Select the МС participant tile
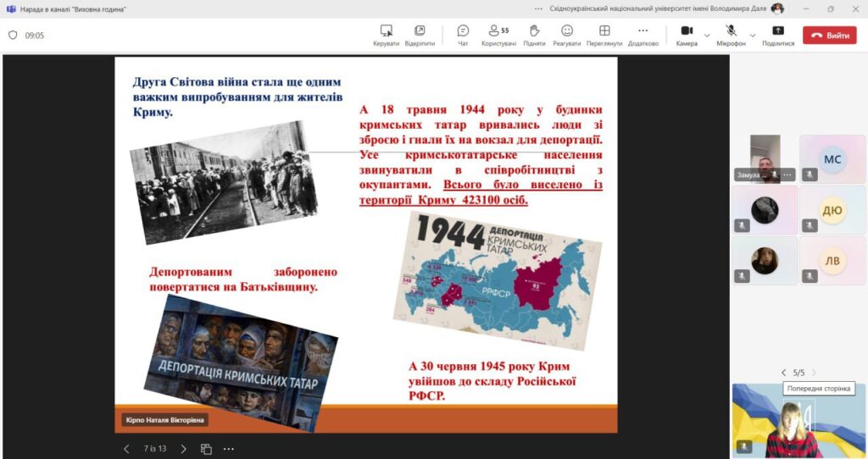The width and height of the screenshot is (868, 459). (x=832, y=158)
